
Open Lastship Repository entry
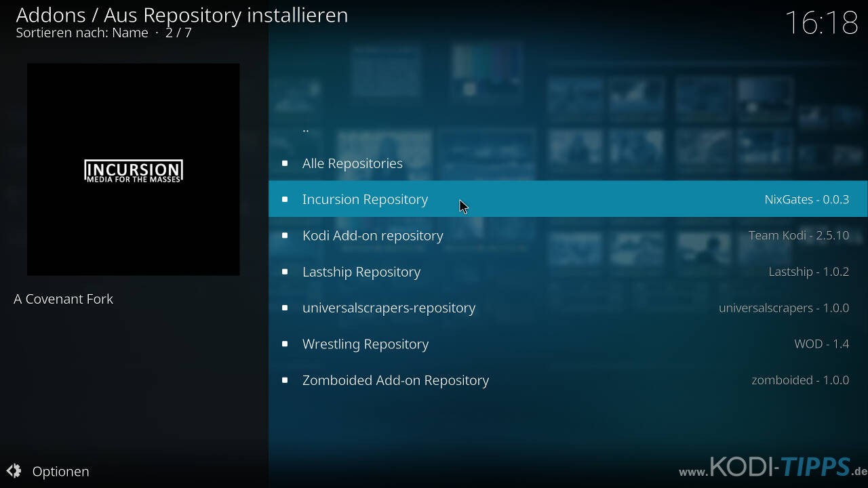point(568,271)
